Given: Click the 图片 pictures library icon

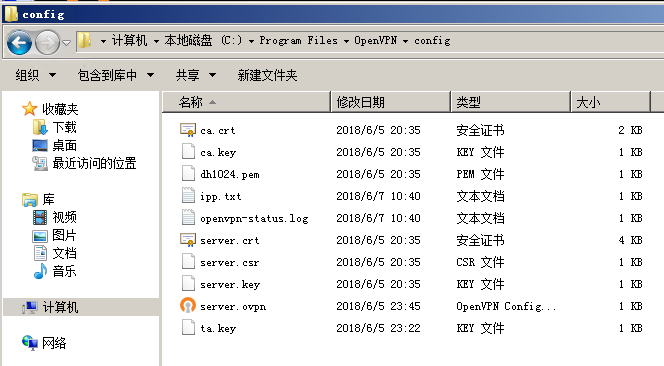Looking at the screenshot, I should (40, 236).
